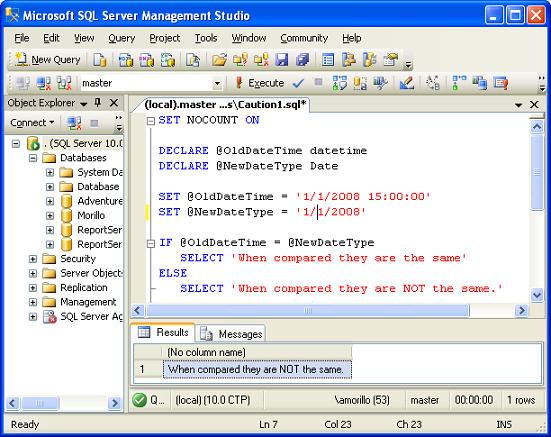Open a SQL Server Compact query
The height and width of the screenshot is (437, 551).
click(x=193, y=60)
